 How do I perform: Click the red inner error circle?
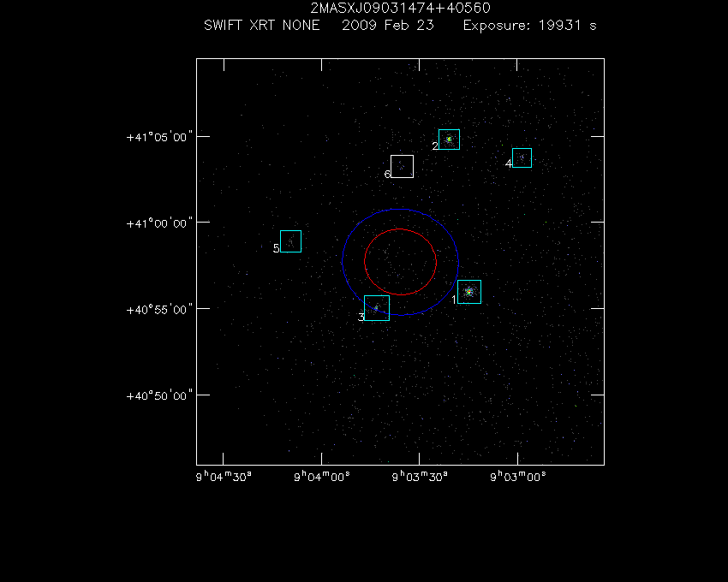(400, 262)
